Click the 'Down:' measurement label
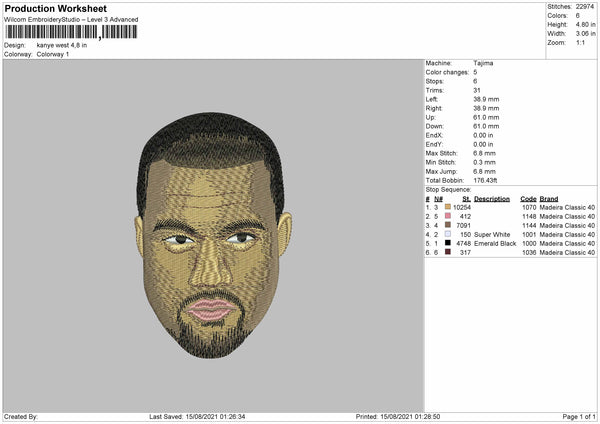This screenshot has width=600, height=424. coord(434,126)
